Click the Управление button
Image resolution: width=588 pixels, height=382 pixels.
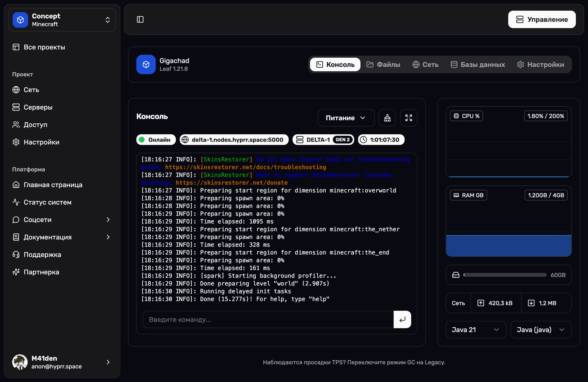(x=542, y=19)
